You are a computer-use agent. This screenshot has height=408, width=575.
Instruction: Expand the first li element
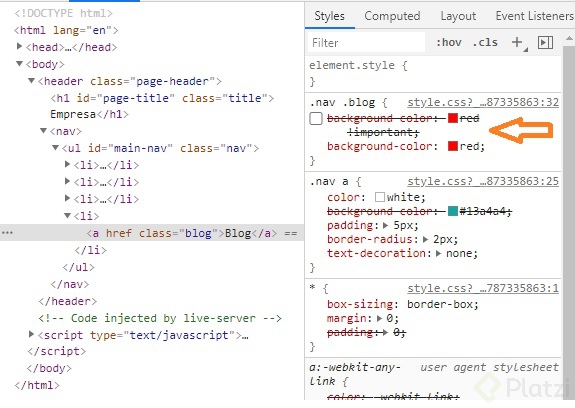click(x=67, y=164)
